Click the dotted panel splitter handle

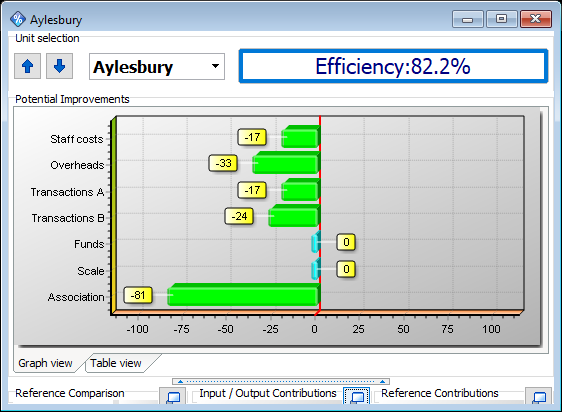coord(281,382)
